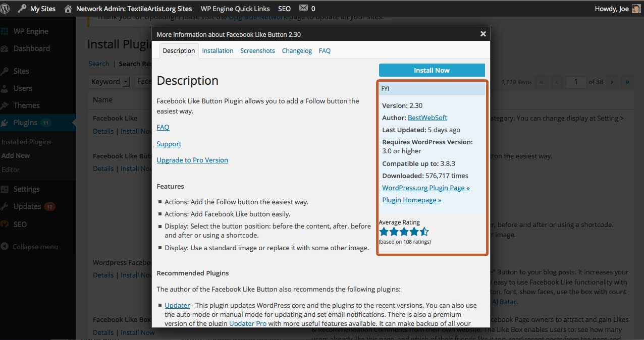Viewport: 644px width, 340px height.
Task: Click the "Downloaded: 576,717 times" text
Action: pos(425,176)
